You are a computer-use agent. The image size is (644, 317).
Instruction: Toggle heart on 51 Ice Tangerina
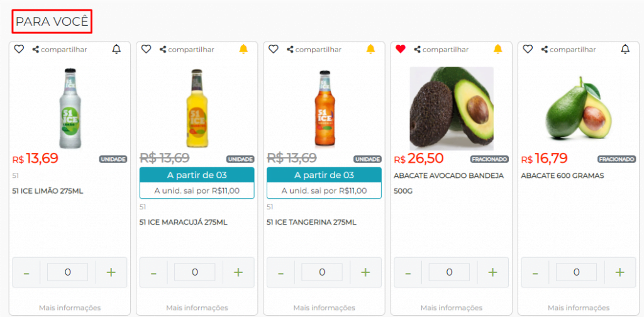tap(273, 49)
